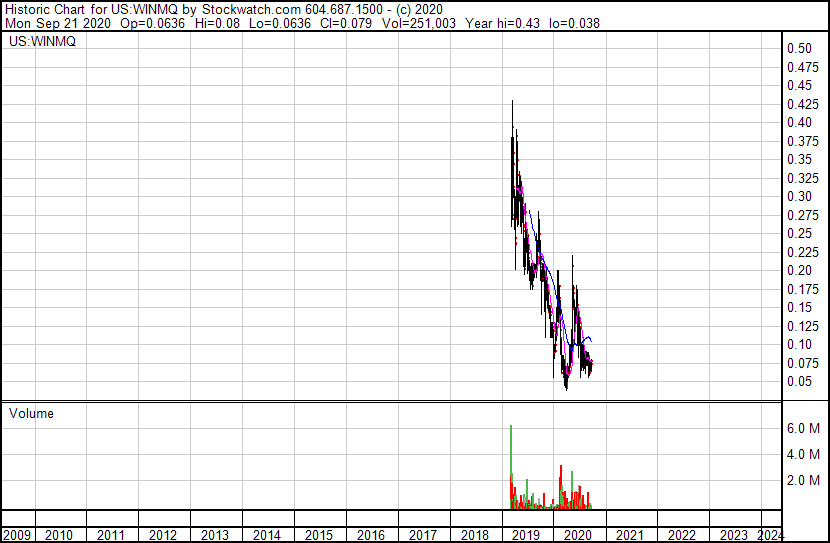Click the 0.075 price axis value
Viewport: 830px width, 543px height.
(x=803, y=364)
